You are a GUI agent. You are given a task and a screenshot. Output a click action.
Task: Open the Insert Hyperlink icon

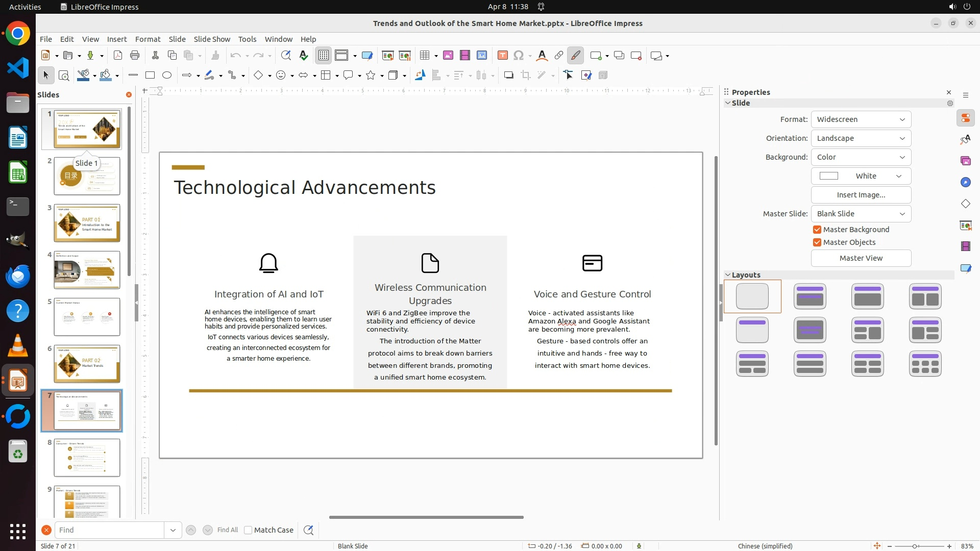pyautogui.click(x=559, y=56)
